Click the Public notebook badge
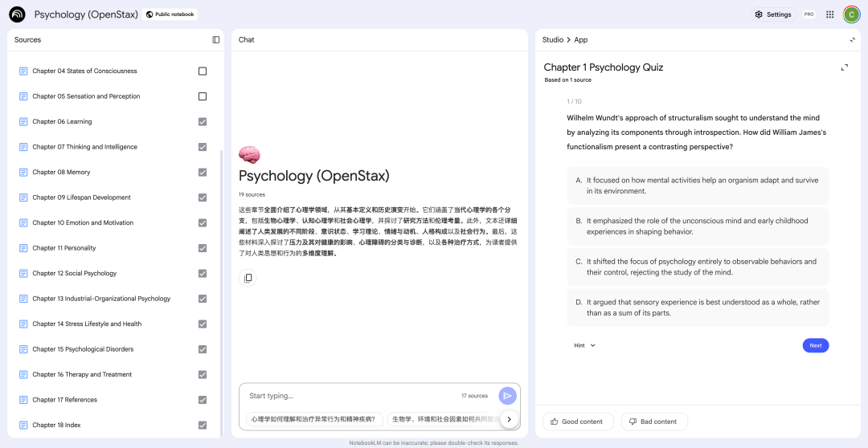Image resolution: width=868 pixels, height=448 pixels. (x=170, y=14)
